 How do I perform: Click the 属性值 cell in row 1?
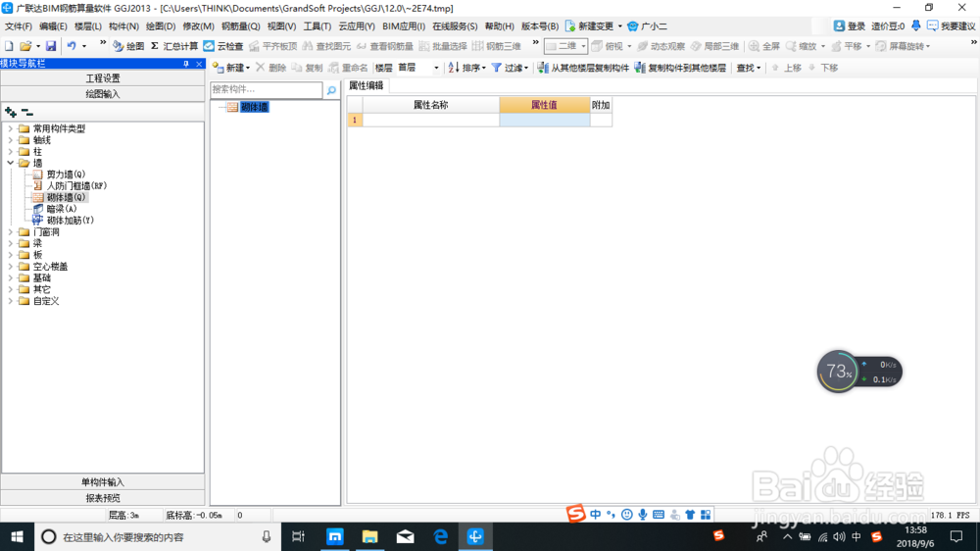[x=544, y=120]
